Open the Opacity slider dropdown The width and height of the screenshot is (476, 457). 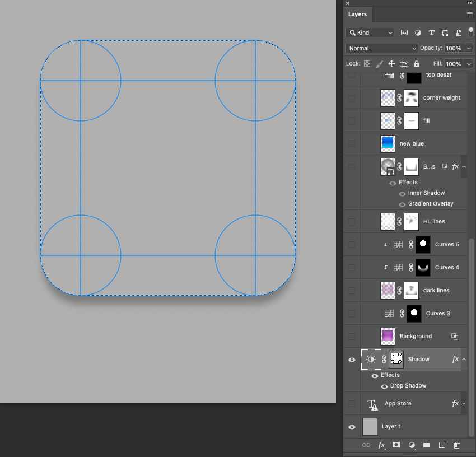pos(469,48)
